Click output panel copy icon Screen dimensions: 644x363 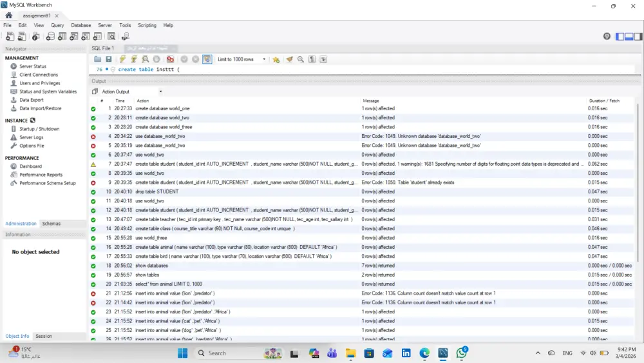pos(95,92)
